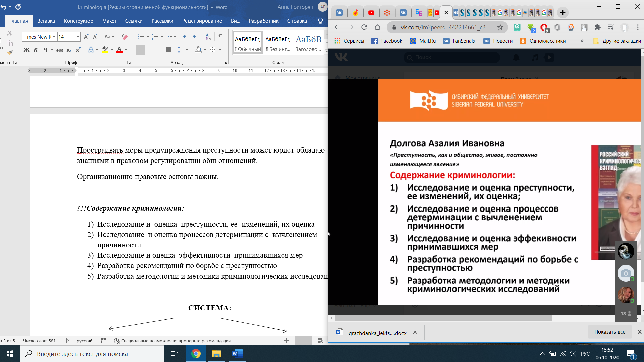
Task: Reload the VK browser page
Action: (364, 27)
